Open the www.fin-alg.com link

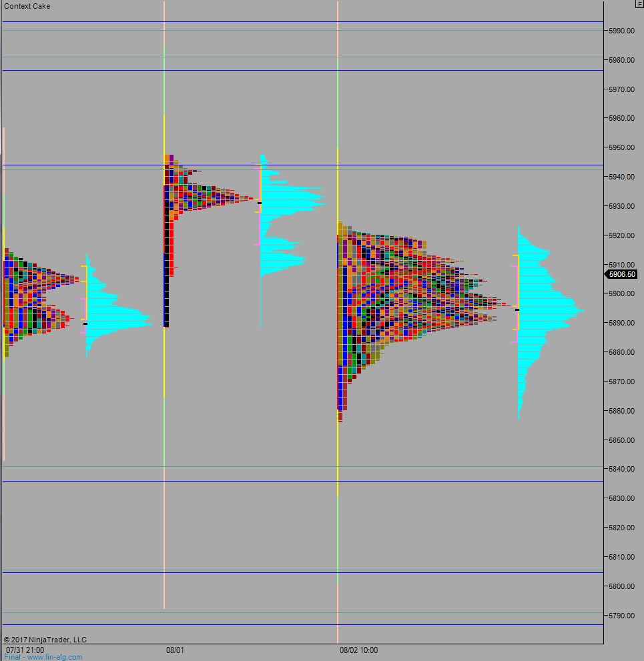tap(55, 657)
